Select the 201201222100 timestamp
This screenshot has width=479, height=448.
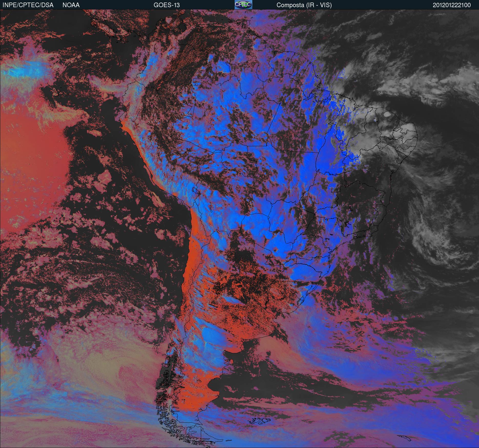point(452,5)
